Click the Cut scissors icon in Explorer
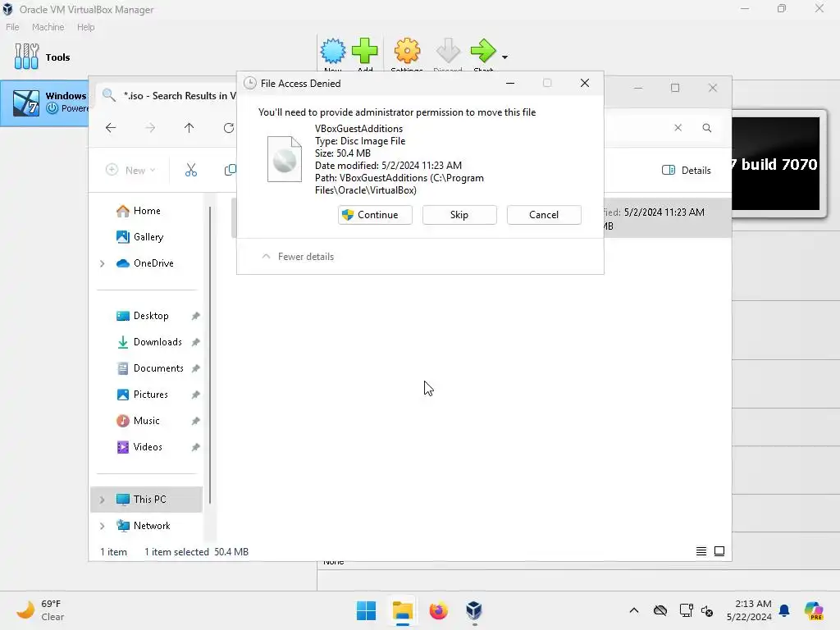 190,170
